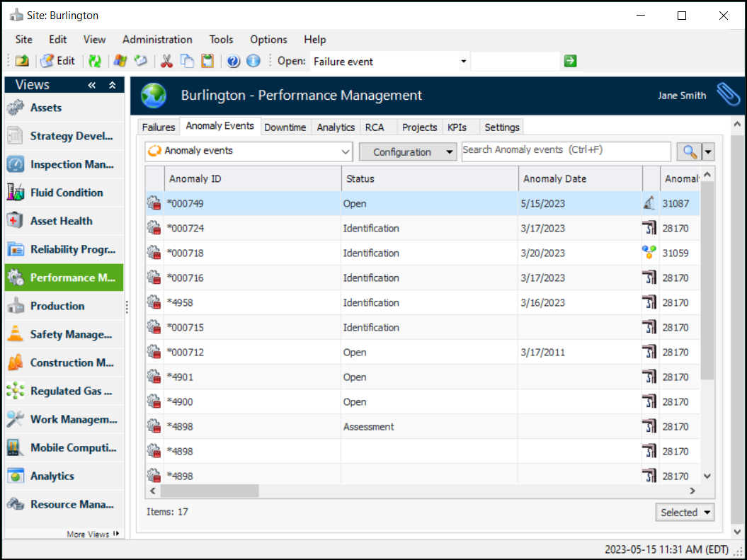Click the blue Information icon in toolbar

click(253, 62)
